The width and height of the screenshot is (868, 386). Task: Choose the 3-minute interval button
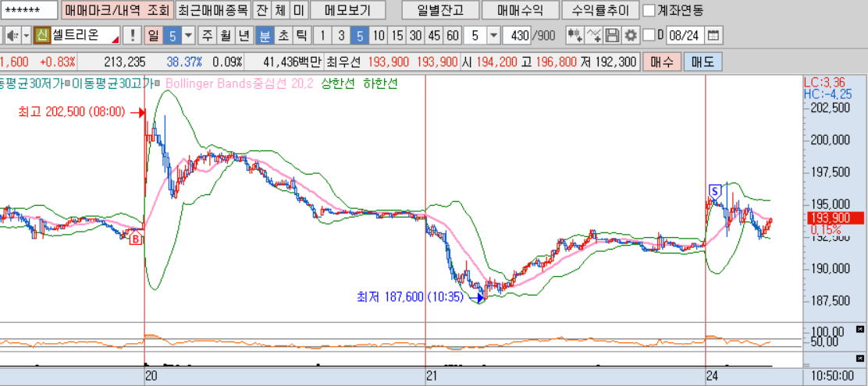(x=341, y=36)
